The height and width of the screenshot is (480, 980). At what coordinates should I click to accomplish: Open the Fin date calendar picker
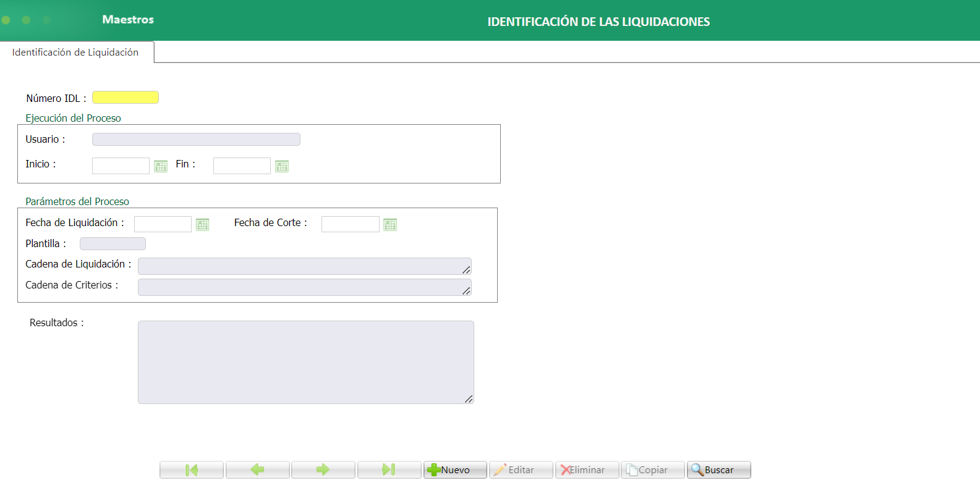coord(282,166)
